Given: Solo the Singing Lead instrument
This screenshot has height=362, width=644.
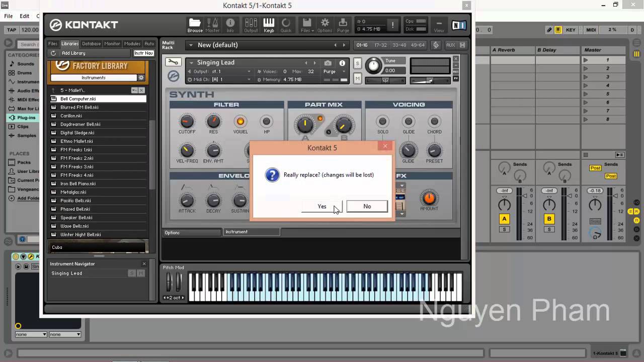Looking at the screenshot, I should (x=358, y=63).
